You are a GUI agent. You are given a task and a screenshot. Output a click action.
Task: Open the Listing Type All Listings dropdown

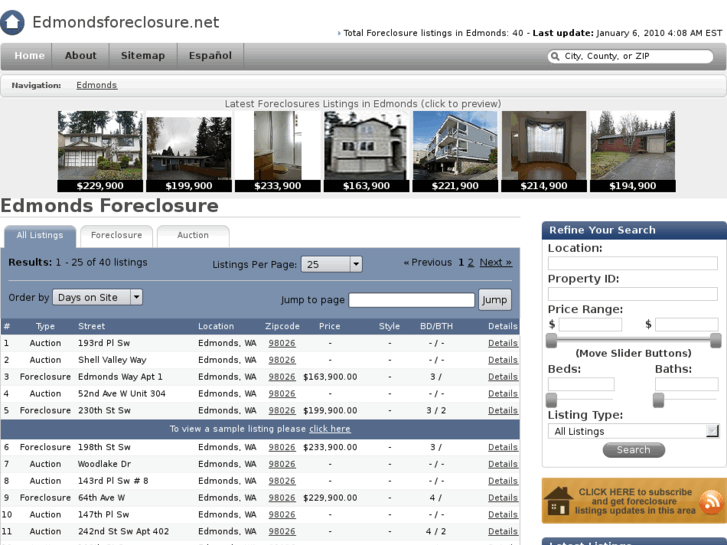633,431
